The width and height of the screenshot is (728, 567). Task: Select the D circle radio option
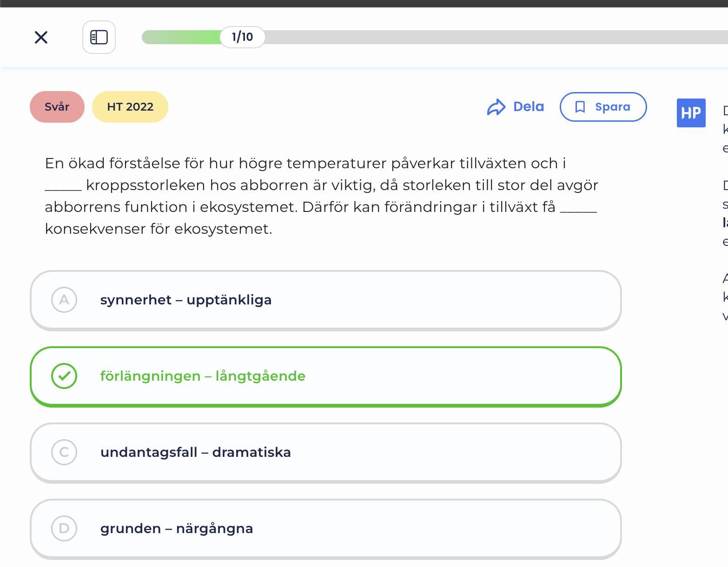pos(64,528)
